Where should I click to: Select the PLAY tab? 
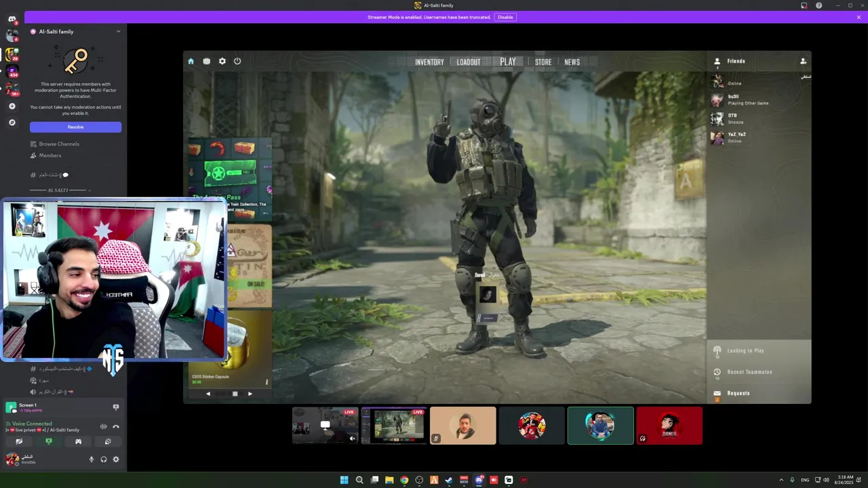click(508, 62)
